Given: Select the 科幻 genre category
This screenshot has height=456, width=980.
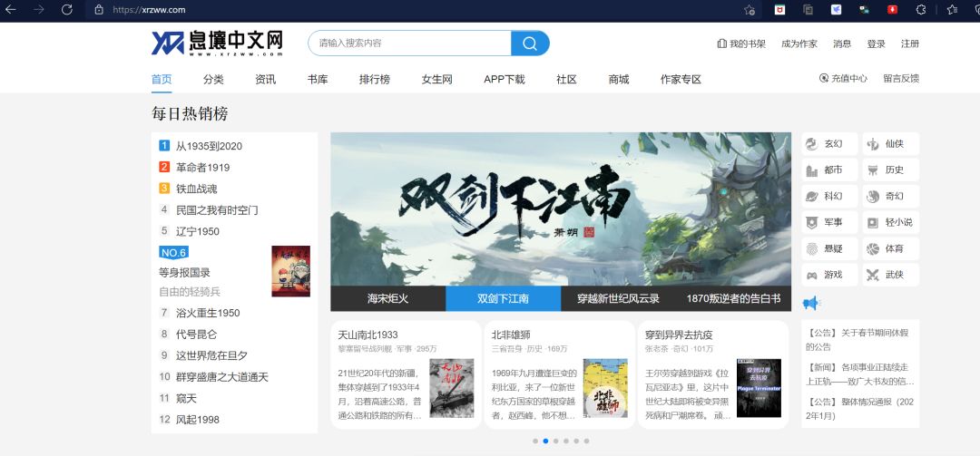Looking at the screenshot, I should 829,196.
